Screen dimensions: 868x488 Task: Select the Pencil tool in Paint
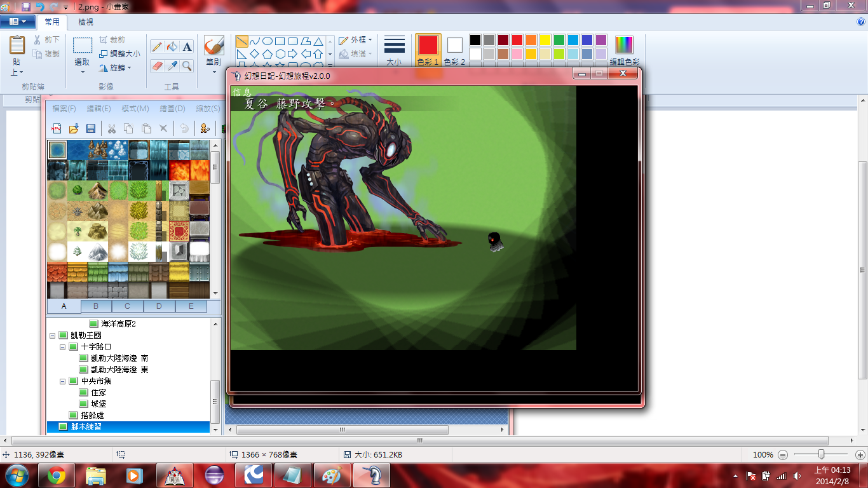tap(157, 46)
